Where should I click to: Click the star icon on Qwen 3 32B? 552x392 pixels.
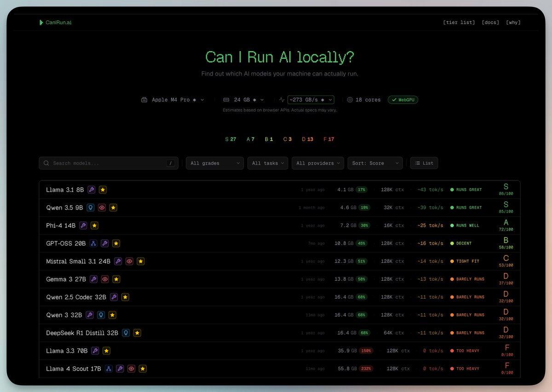[x=112, y=315]
